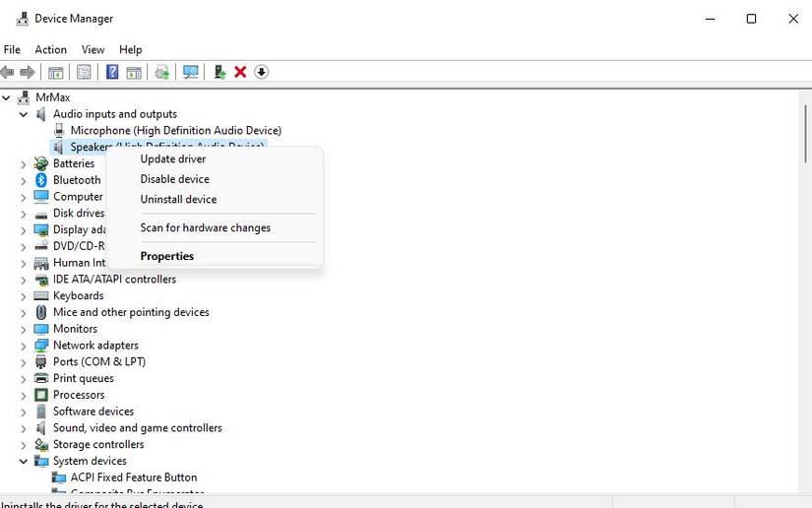This screenshot has width=812, height=508.
Task: Click the Device Manager title bar icon
Action: (23, 19)
